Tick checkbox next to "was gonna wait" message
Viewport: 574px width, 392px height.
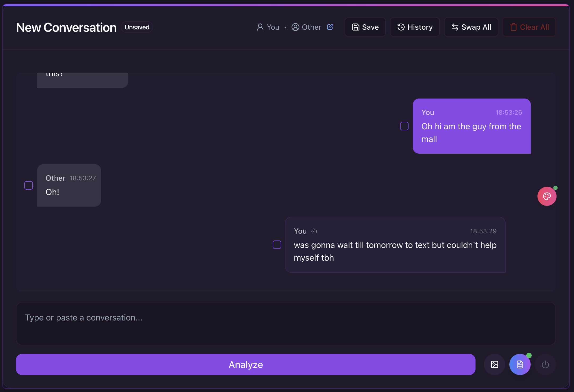click(277, 245)
